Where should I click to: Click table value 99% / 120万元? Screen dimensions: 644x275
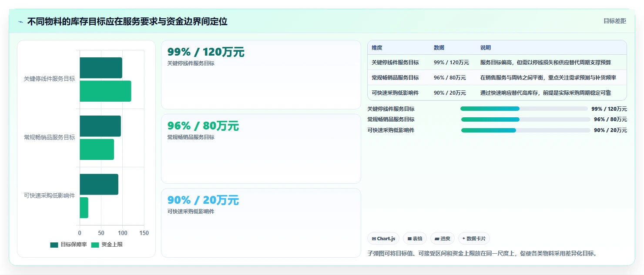(x=451, y=63)
